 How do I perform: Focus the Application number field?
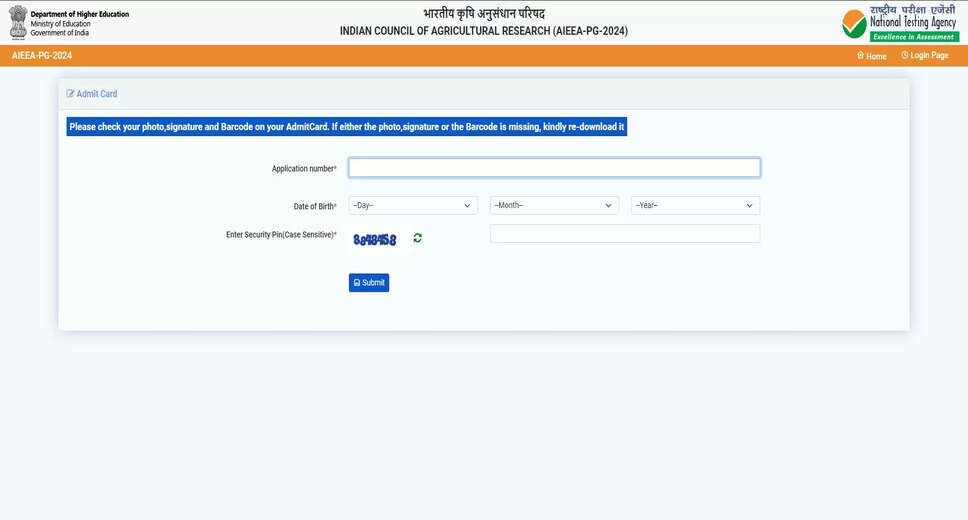pyautogui.click(x=554, y=168)
